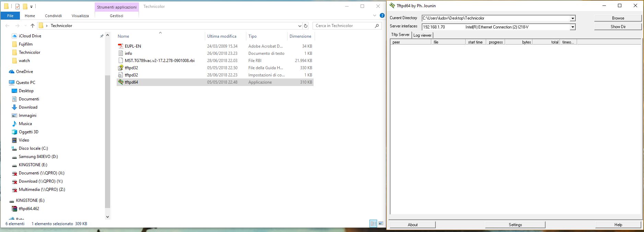Image resolution: width=644 pixels, height=232 pixels.
Task: Click the MST.TG789vac .rbi file icon
Action: coord(120,60)
